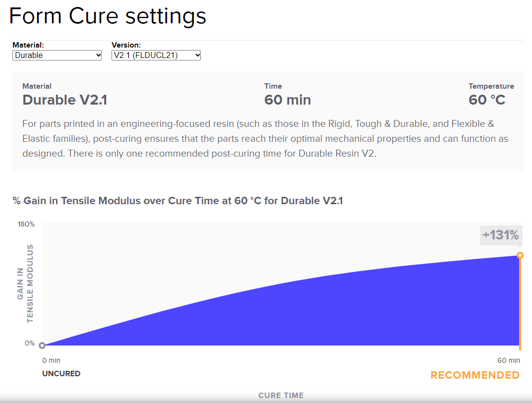This screenshot has height=403, width=532.
Task: Click the GAIN IN TENSILE MODULUS axis title
Action: [x=25, y=284]
